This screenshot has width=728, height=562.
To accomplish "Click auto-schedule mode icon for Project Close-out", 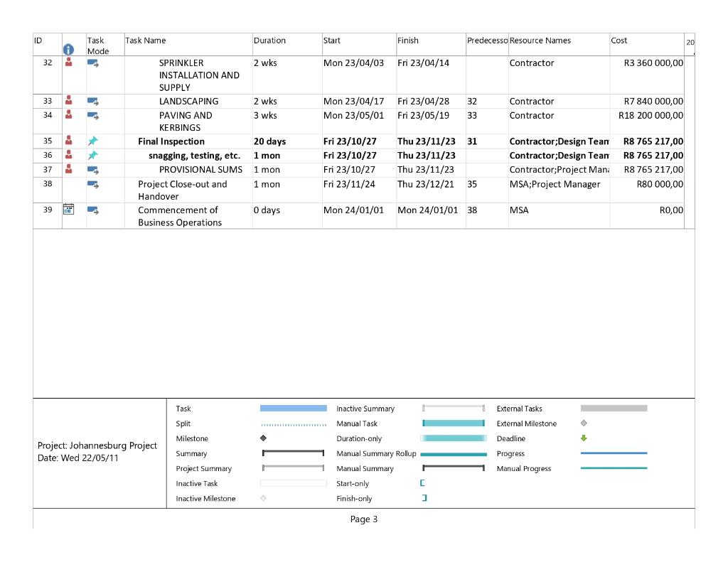I will [93, 185].
